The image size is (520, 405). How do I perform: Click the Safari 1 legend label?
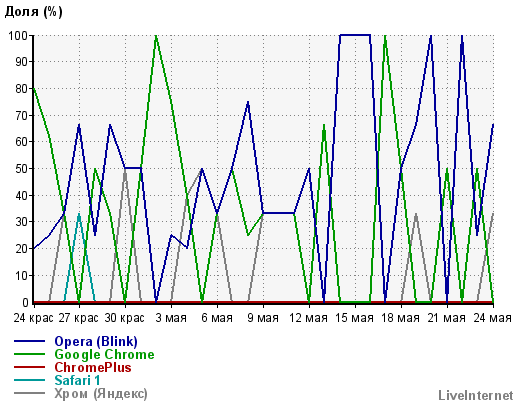[77, 380]
